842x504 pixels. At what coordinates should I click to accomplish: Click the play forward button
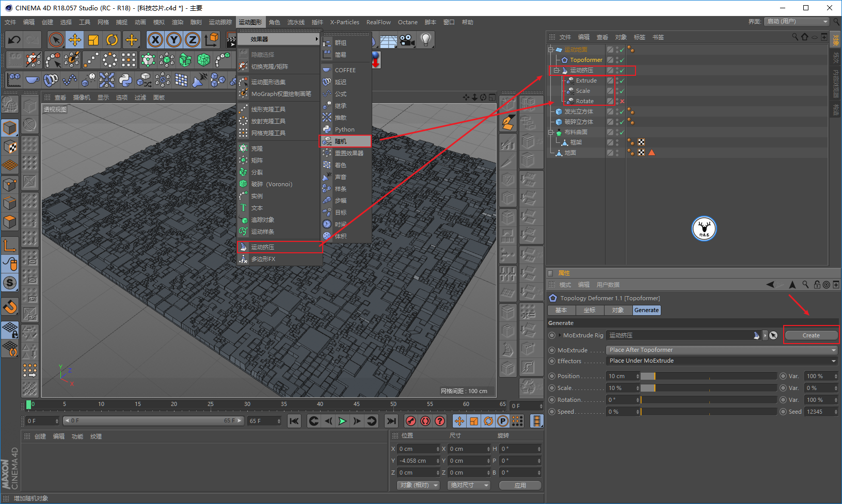[x=342, y=421]
